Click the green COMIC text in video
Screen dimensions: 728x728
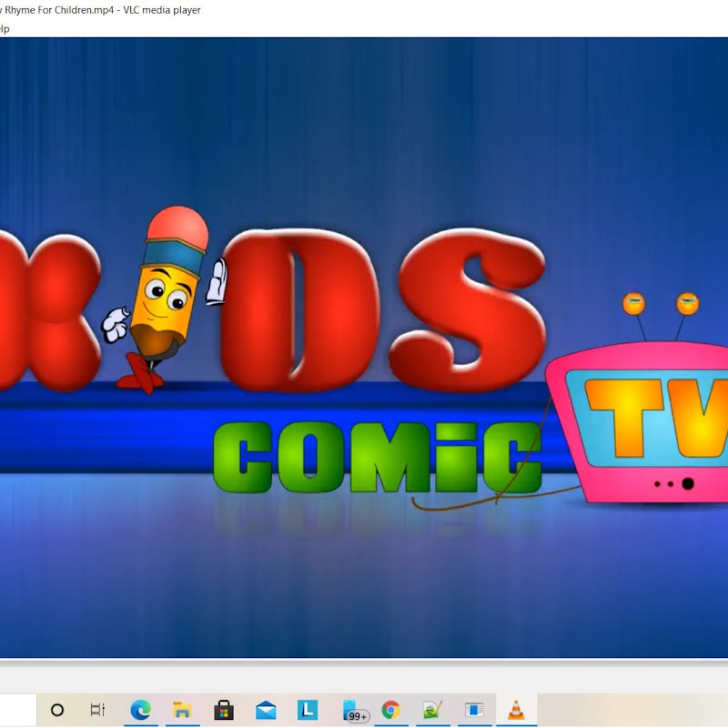[378, 460]
